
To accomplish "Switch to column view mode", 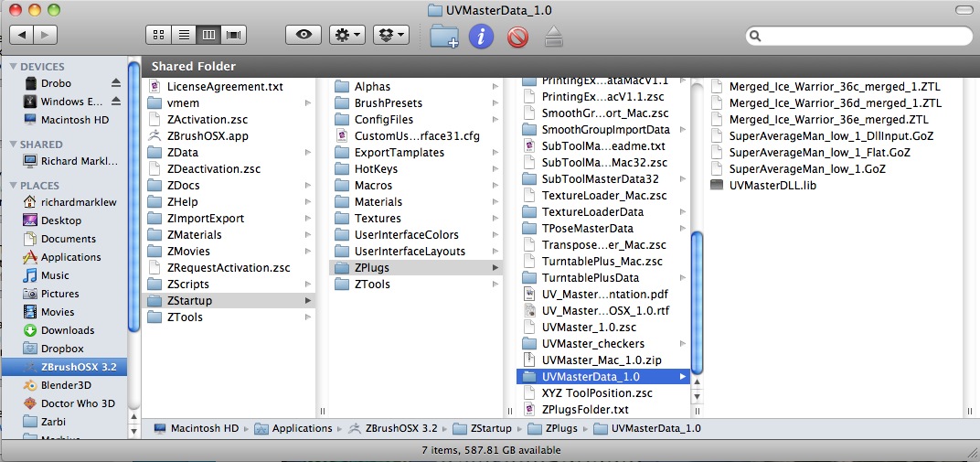I will 208,35.
